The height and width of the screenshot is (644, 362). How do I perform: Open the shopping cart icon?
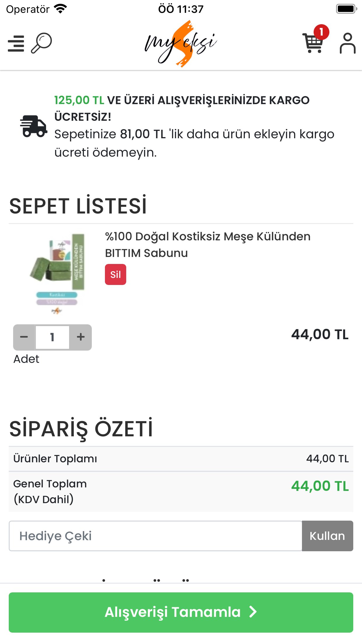(312, 44)
